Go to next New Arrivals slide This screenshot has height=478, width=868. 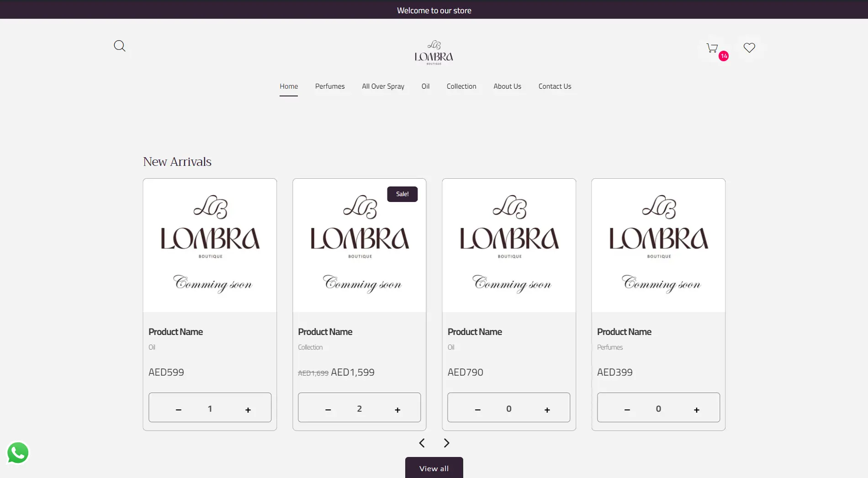point(446,443)
